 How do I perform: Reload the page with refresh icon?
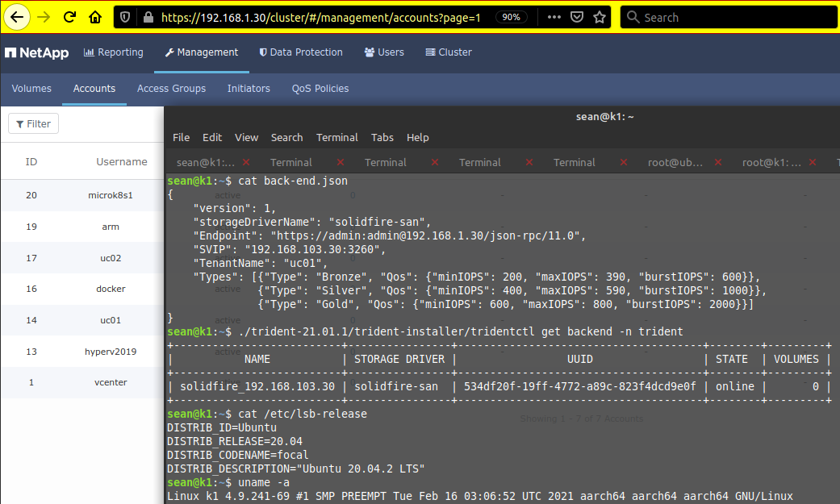click(x=69, y=17)
